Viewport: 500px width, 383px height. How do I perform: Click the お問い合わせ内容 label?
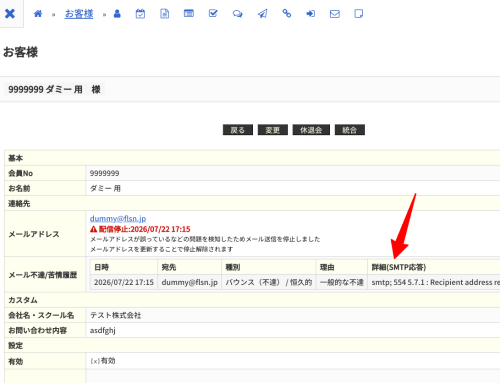point(37,331)
